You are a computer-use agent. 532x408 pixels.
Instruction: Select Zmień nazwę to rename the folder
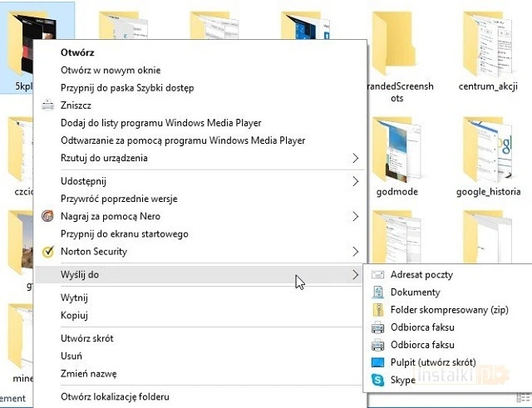point(88,374)
